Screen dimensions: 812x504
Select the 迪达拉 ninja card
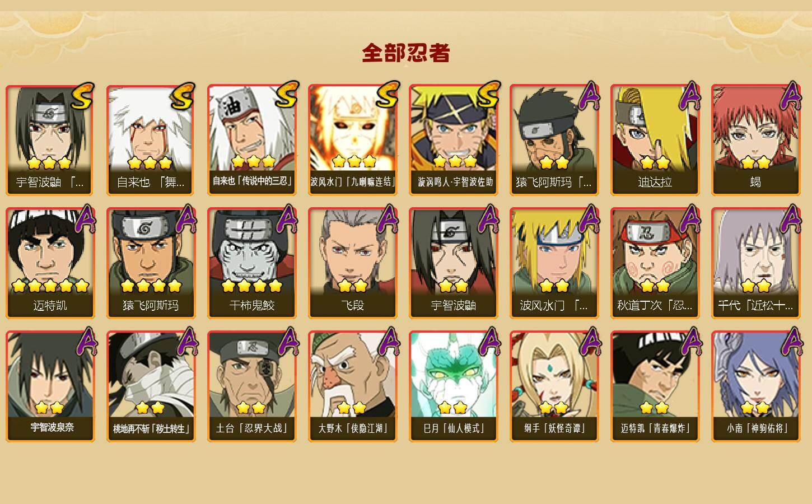655,140
